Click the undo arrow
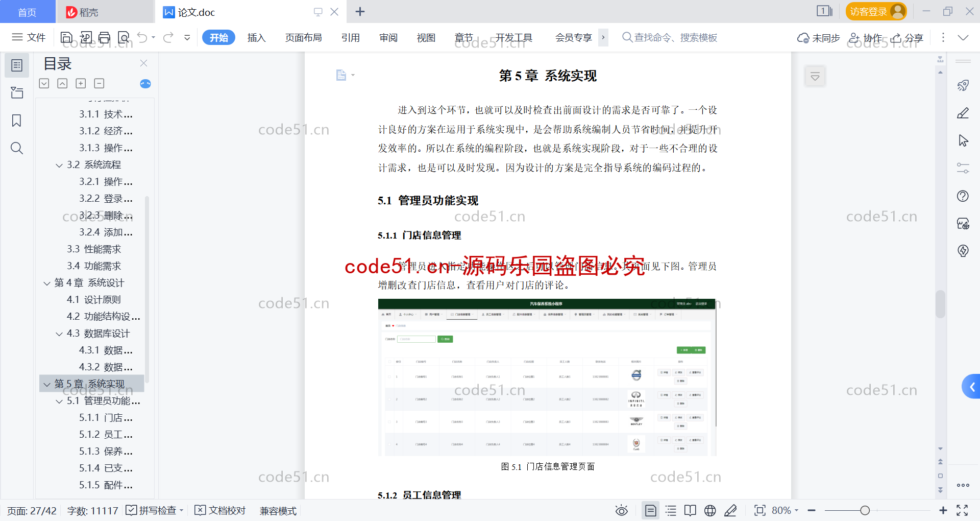Image resolution: width=980 pixels, height=521 pixels. pos(142,37)
